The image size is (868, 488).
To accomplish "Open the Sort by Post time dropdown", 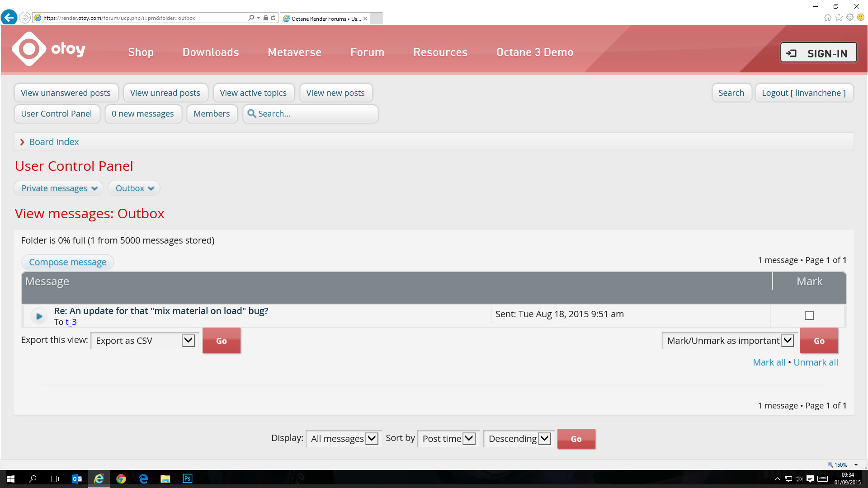I will (x=448, y=439).
